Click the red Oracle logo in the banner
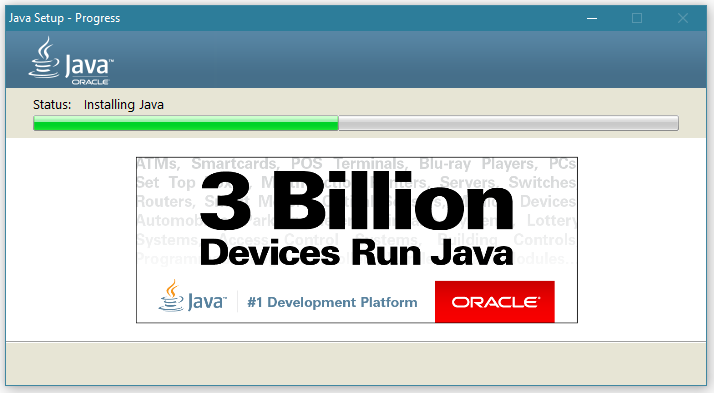This screenshot has height=393, width=714. tap(495, 302)
